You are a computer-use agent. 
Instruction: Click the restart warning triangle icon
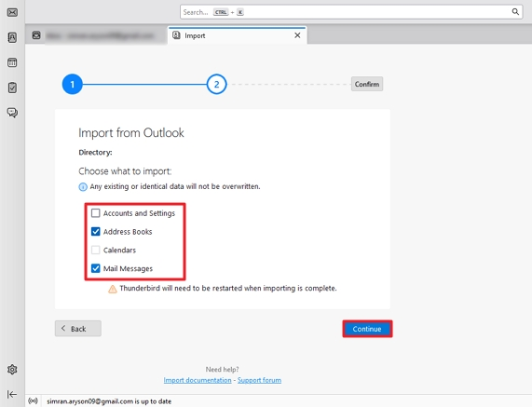pyautogui.click(x=113, y=289)
